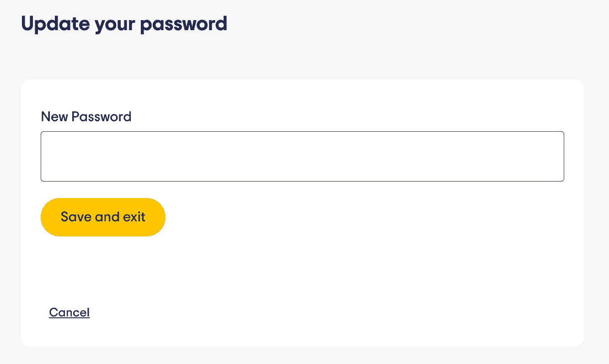Image resolution: width=609 pixels, height=364 pixels.
Task: Click the New Password input field
Action: (x=302, y=156)
